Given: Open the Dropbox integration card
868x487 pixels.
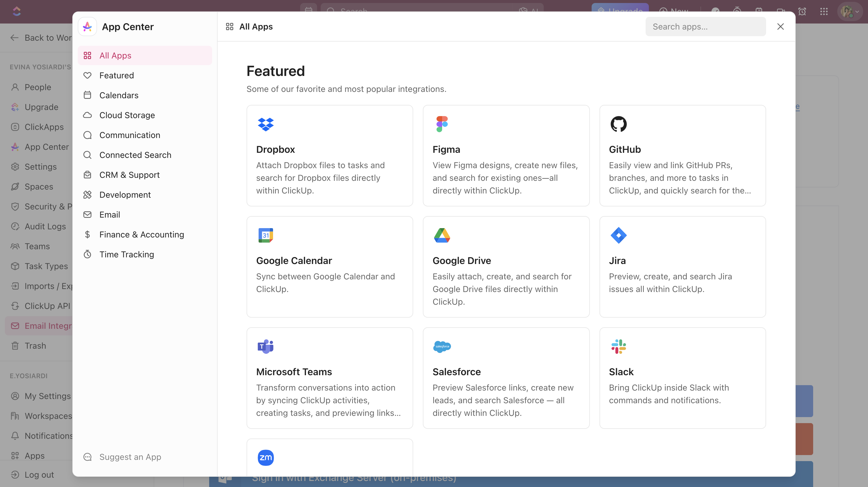Looking at the screenshot, I should click(329, 156).
